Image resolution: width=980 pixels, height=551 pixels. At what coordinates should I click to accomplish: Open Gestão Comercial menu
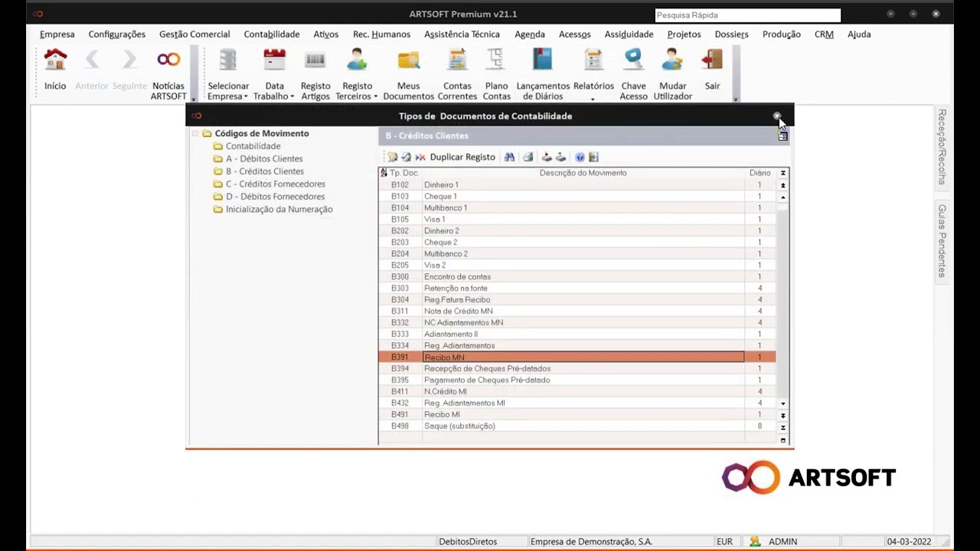click(194, 34)
